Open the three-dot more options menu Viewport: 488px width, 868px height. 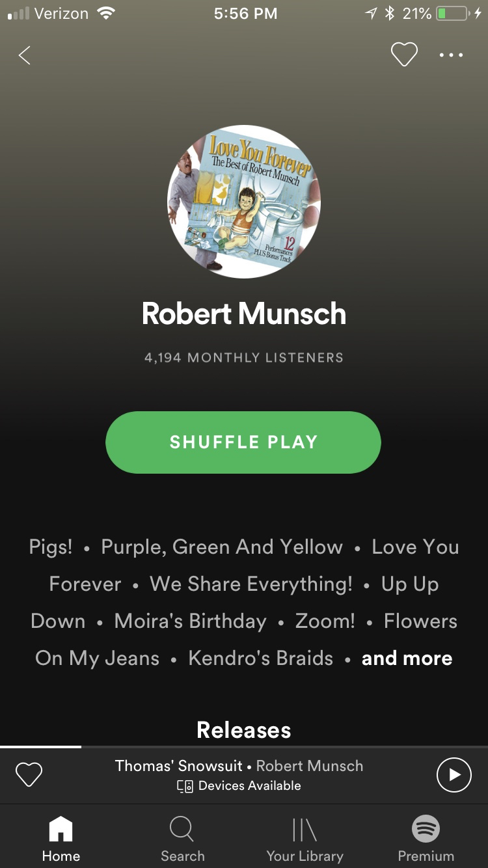[x=451, y=55]
